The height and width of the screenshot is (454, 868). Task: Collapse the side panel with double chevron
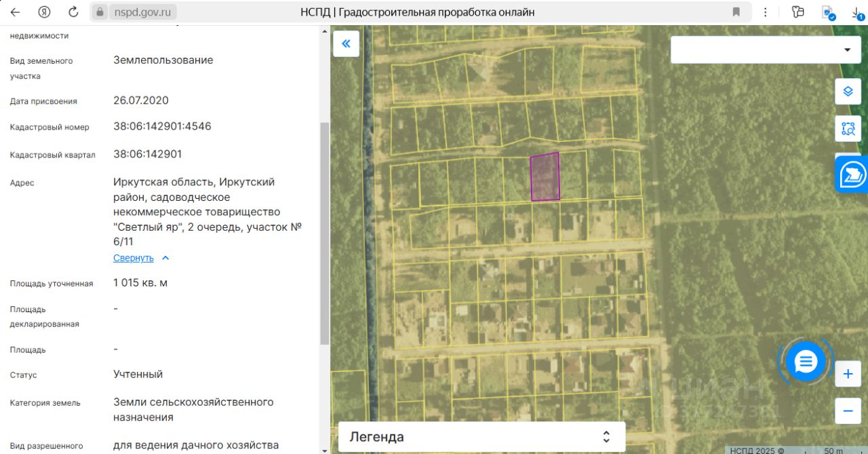click(x=346, y=43)
